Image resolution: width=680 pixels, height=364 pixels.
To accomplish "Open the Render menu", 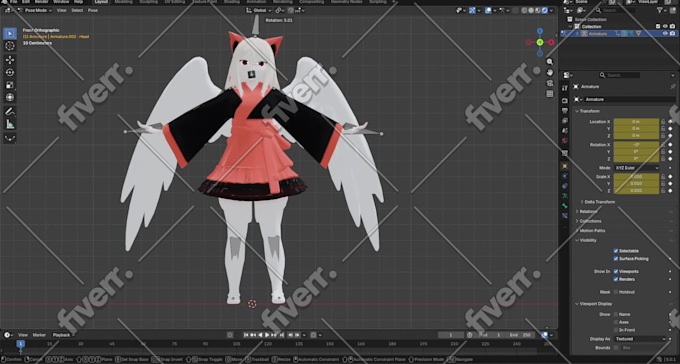I will 42,2.
